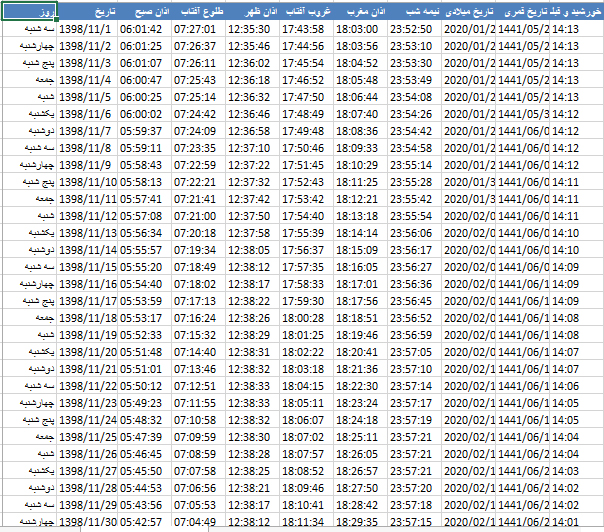The height and width of the screenshot is (532, 604).
Task: Click the cell showing 23:57:18
Action: 414,505
